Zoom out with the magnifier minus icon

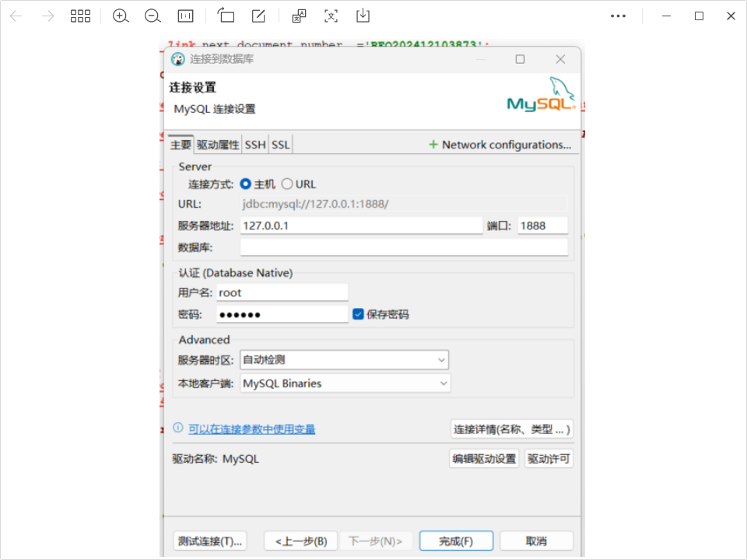point(153,16)
